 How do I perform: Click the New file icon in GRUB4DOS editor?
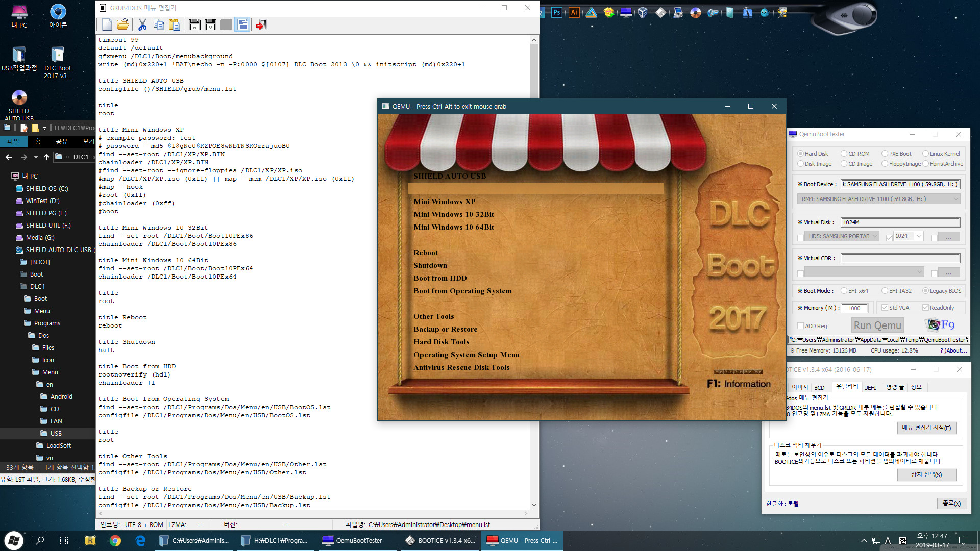click(107, 24)
